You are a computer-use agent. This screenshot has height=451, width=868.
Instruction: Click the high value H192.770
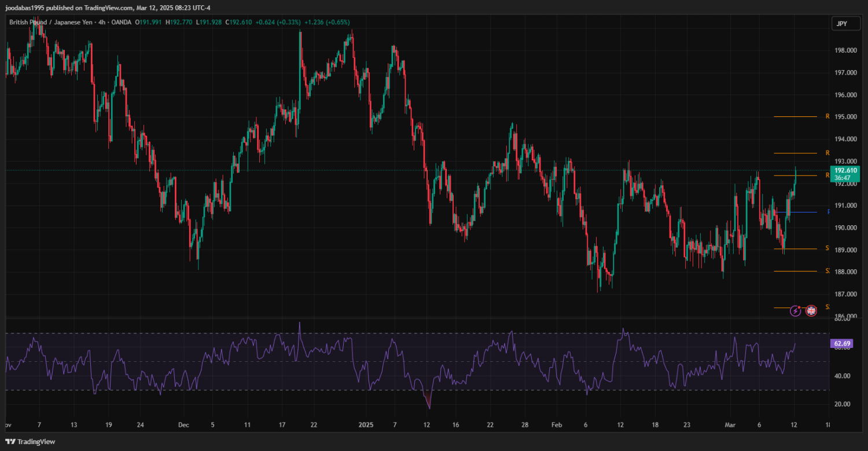pyautogui.click(x=179, y=22)
